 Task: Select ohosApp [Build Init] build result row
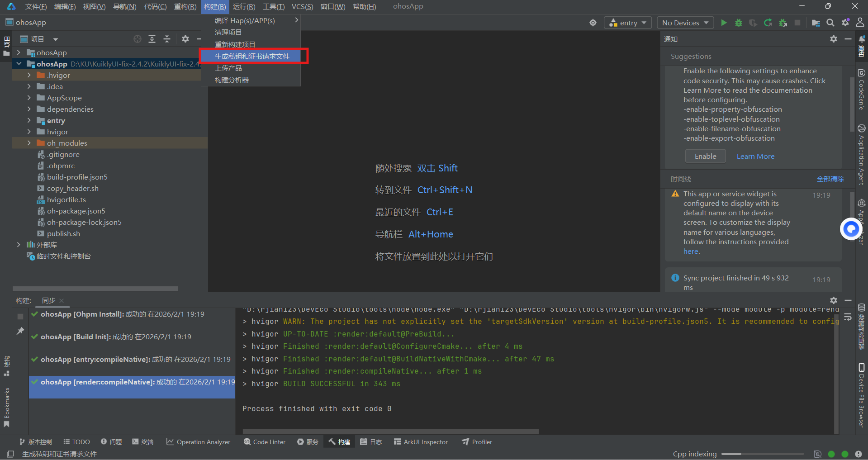(132, 337)
